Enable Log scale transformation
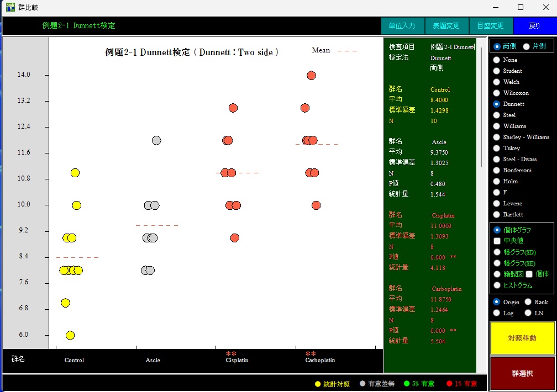 tap(496, 313)
